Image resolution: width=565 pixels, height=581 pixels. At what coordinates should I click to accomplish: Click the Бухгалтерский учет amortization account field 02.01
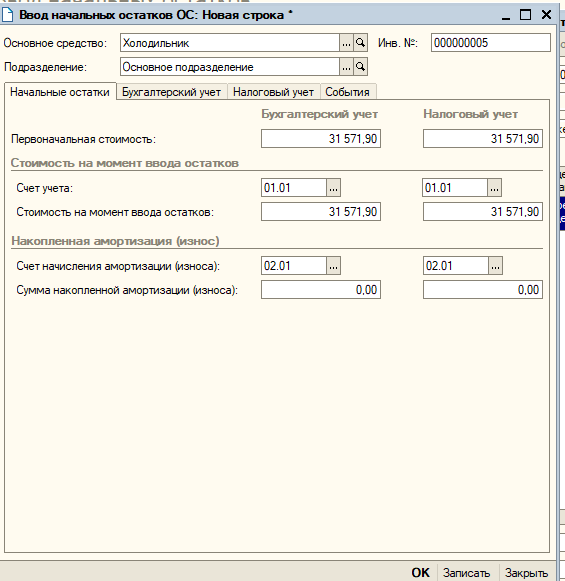coord(293,266)
